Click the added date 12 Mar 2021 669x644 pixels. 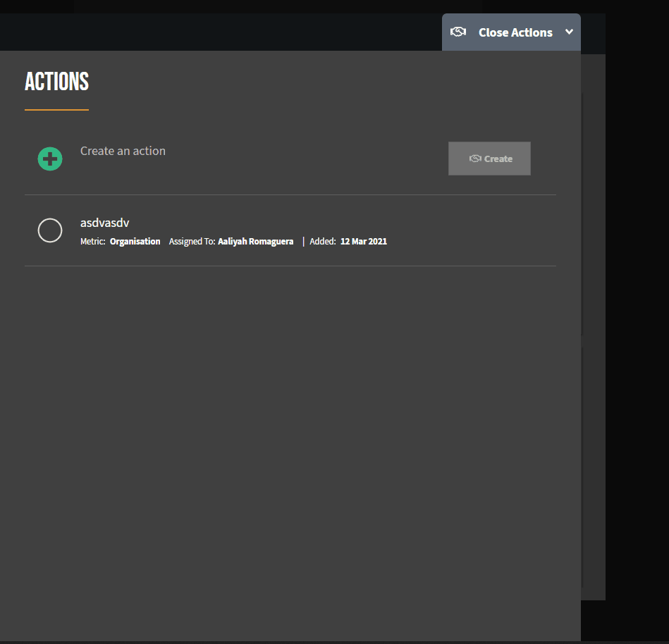[364, 242]
